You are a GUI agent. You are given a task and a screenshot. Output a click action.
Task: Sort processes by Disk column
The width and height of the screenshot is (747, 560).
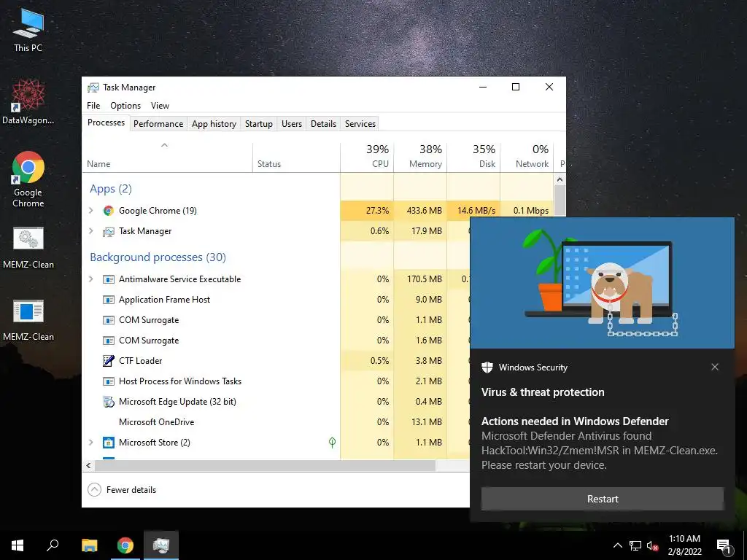(473, 158)
